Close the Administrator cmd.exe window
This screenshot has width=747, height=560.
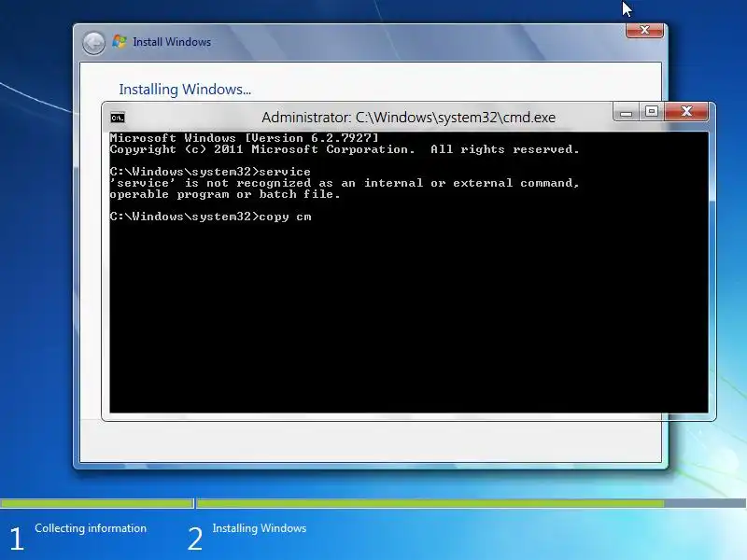(x=686, y=112)
